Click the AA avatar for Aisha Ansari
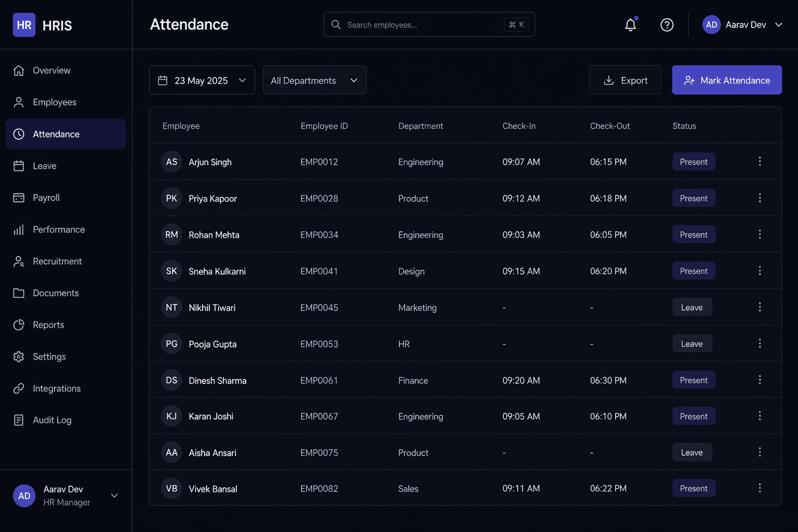Image resolution: width=798 pixels, height=532 pixels. (171, 453)
